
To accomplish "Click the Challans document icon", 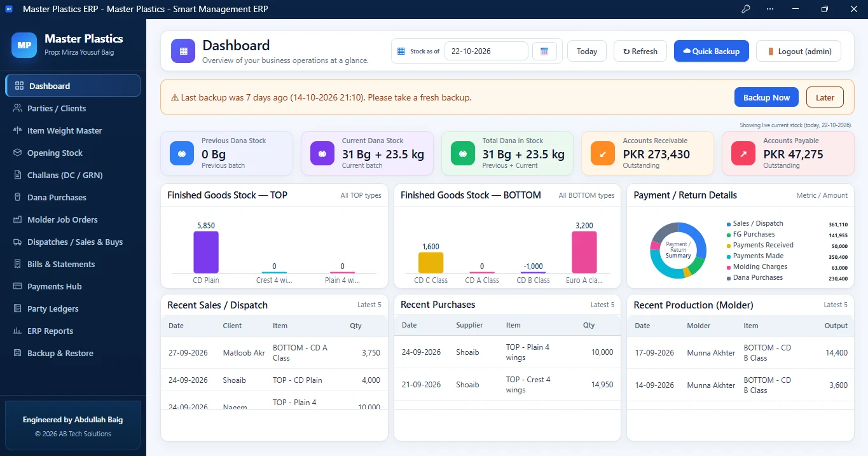I will 17,175.
